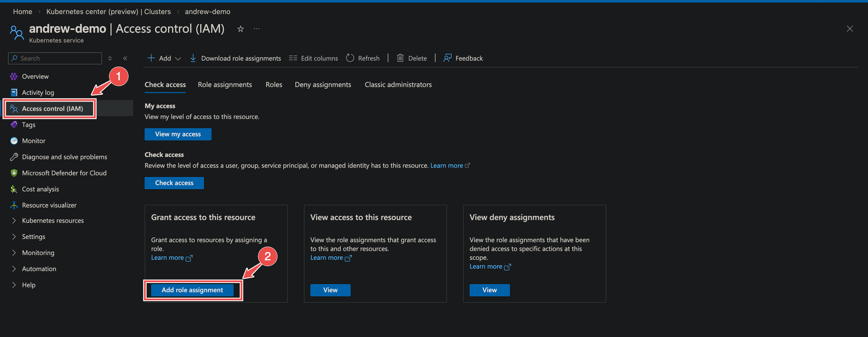The image size is (868, 337).
Task: Expand Kubernetes resources section
Action: coord(52,221)
